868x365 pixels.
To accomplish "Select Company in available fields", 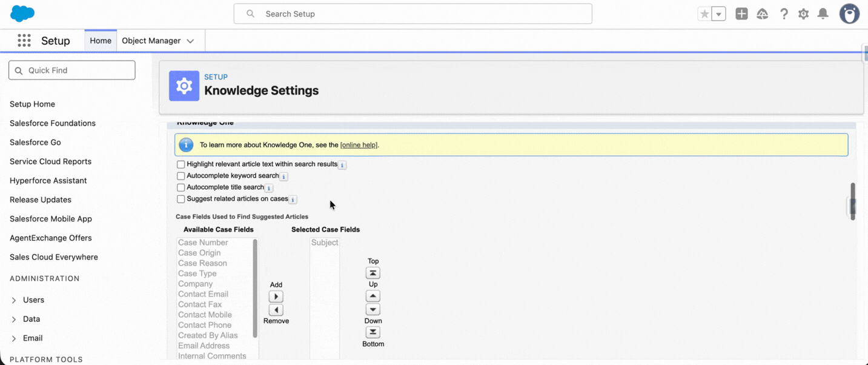I will (x=195, y=284).
